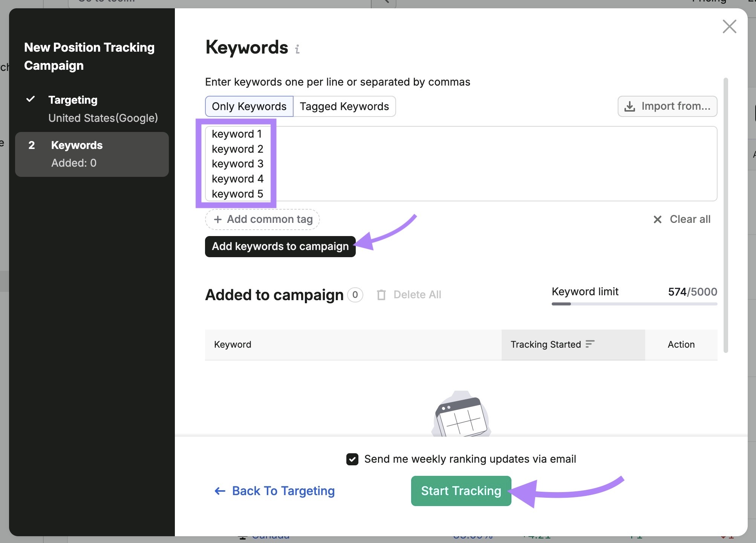Open the Import from... dropdown
This screenshot has width=756, height=543.
pyautogui.click(x=667, y=106)
